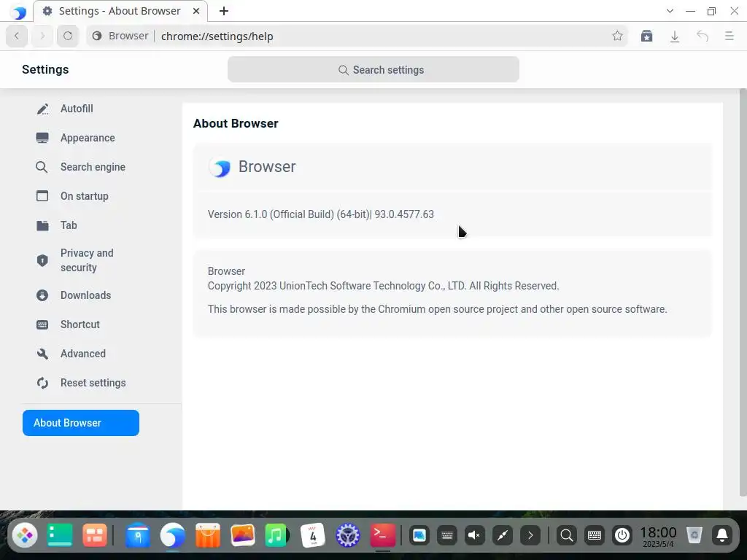Open the launcher icon in the dock

[25, 535]
